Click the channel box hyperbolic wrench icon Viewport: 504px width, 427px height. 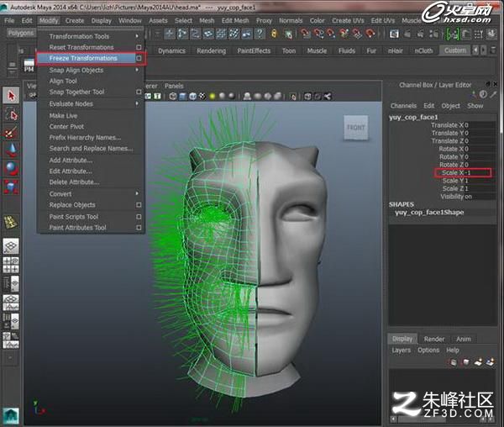click(493, 94)
